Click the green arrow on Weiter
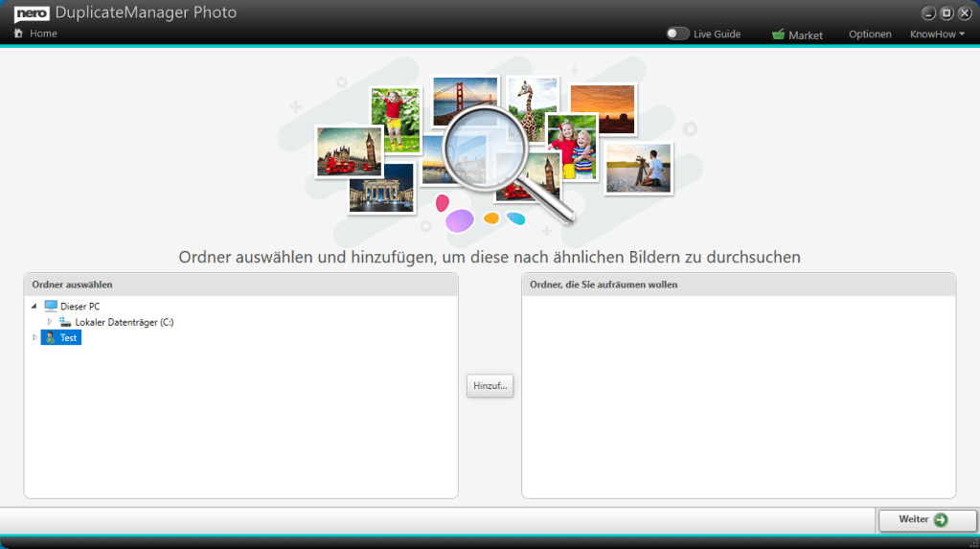The height and width of the screenshot is (549, 980). click(x=941, y=519)
